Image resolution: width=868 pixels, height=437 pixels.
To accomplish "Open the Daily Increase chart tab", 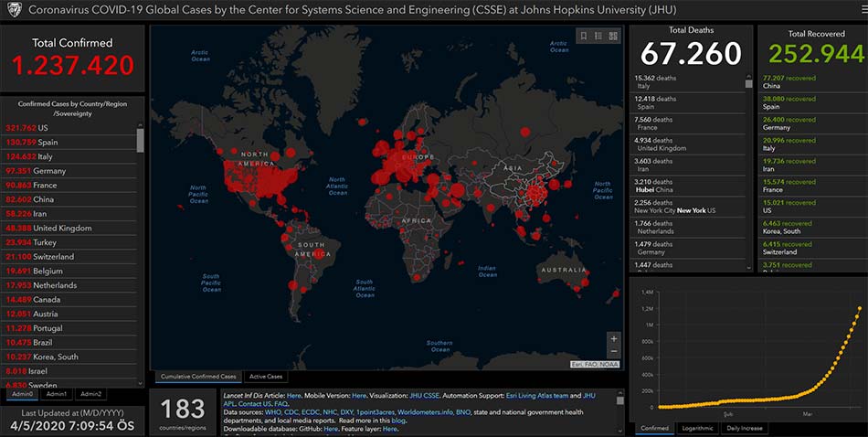I will [x=745, y=428].
